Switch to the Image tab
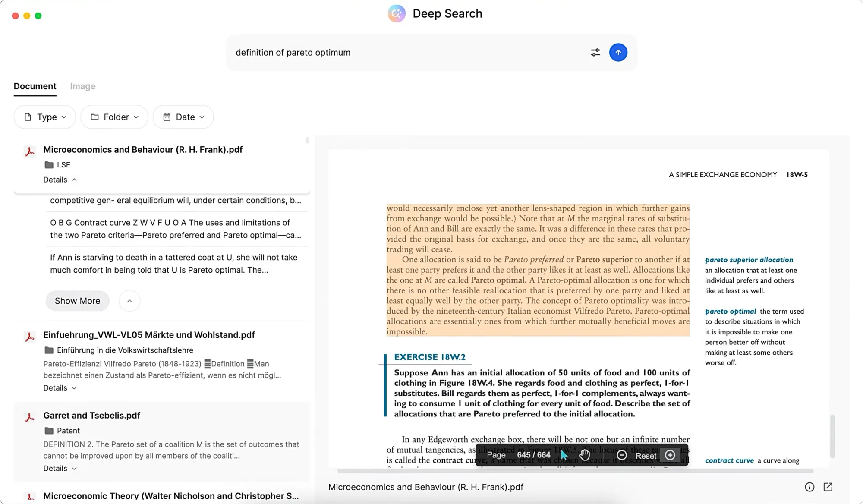This screenshot has width=863, height=504. [x=82, y=86]
